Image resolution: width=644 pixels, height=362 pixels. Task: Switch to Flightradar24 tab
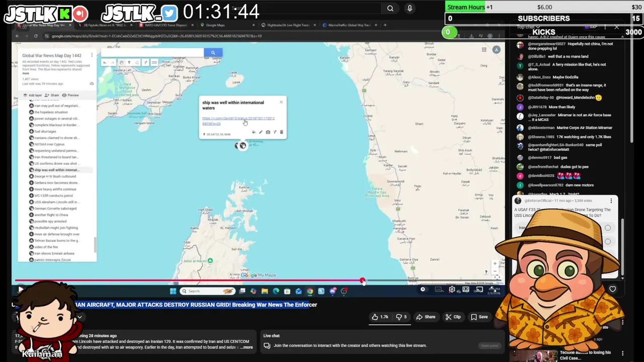289,25
